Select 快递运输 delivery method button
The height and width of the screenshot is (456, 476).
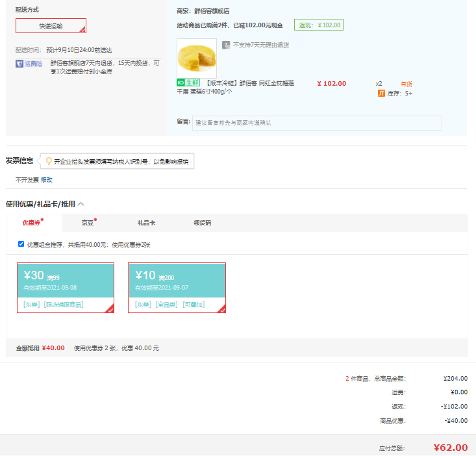tap(51, 26)
